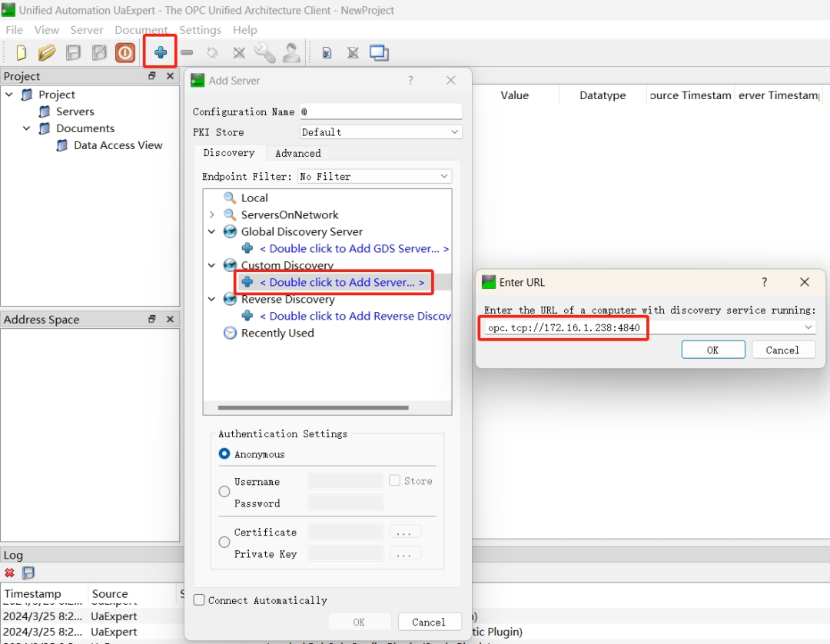830x644 pixels.
Task: Browse for Private Key file button
Action: click(405, 553)
